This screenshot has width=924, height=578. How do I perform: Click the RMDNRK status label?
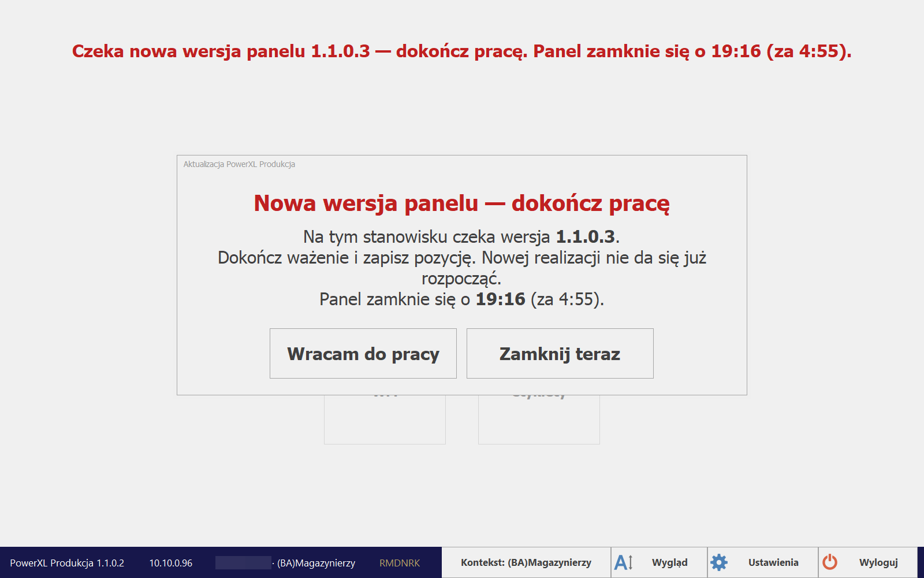400,563
